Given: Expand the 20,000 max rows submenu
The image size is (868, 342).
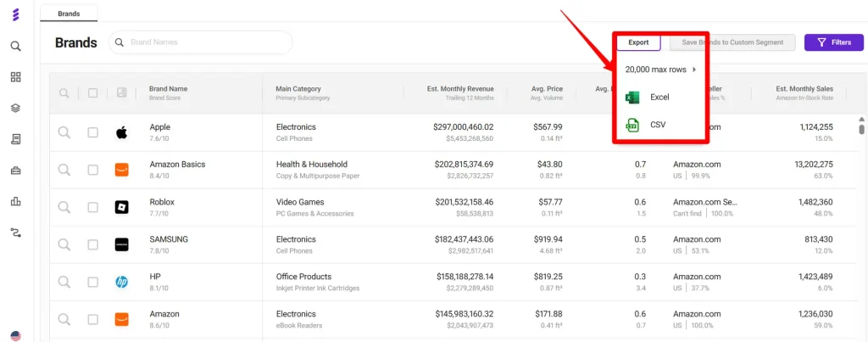Looking at the screenshot, I should click(660, 70).
